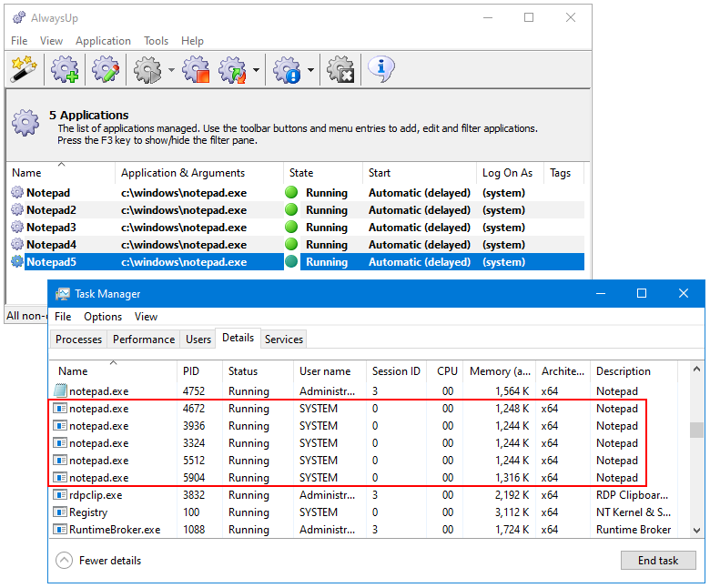The height and width of the screenshot is (588, 710).
Task: Switch to the Services tab
Action: [284, 339]
